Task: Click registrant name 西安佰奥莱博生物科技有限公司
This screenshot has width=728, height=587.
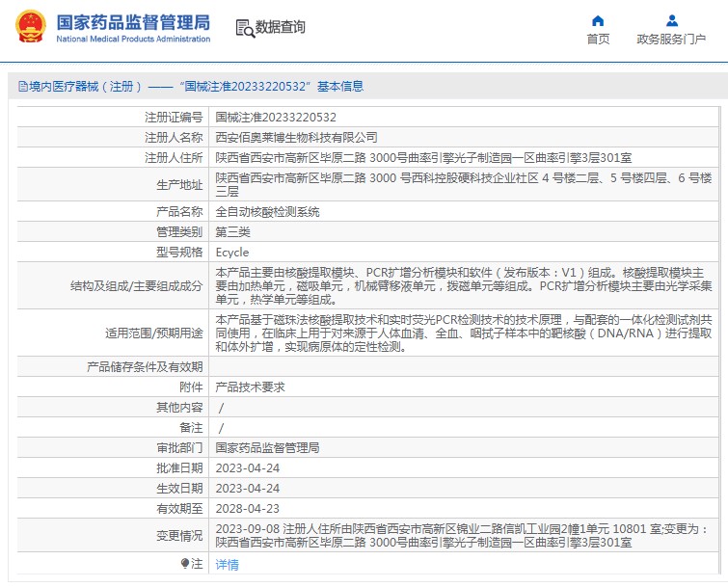Action: pos(296,137)
